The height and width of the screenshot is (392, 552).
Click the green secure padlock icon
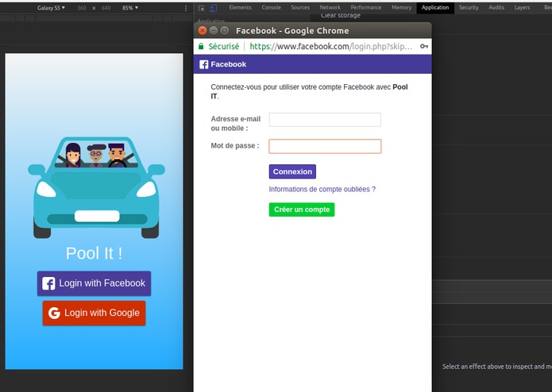[201, 46]
